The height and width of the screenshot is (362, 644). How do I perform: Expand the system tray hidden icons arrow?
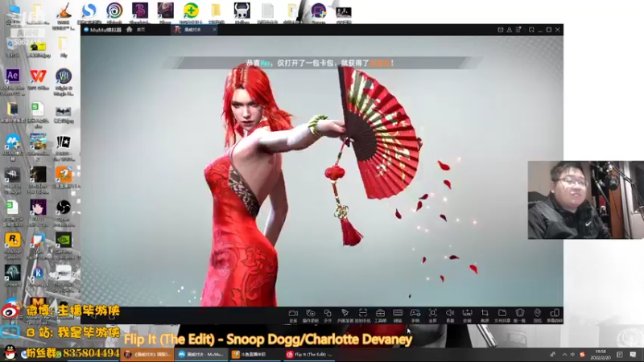(x=564, y=355)
